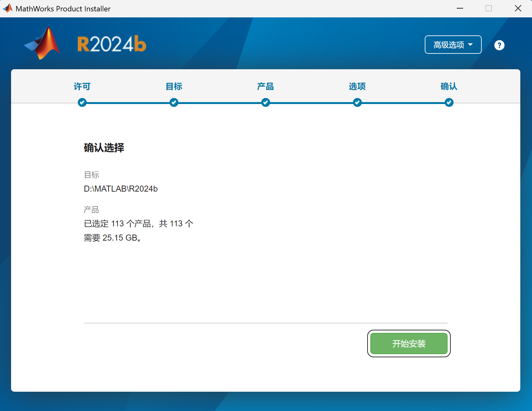Viewport: 532px width, 411px height.
Task: Select the 选项 step
Action: (357, 86)
